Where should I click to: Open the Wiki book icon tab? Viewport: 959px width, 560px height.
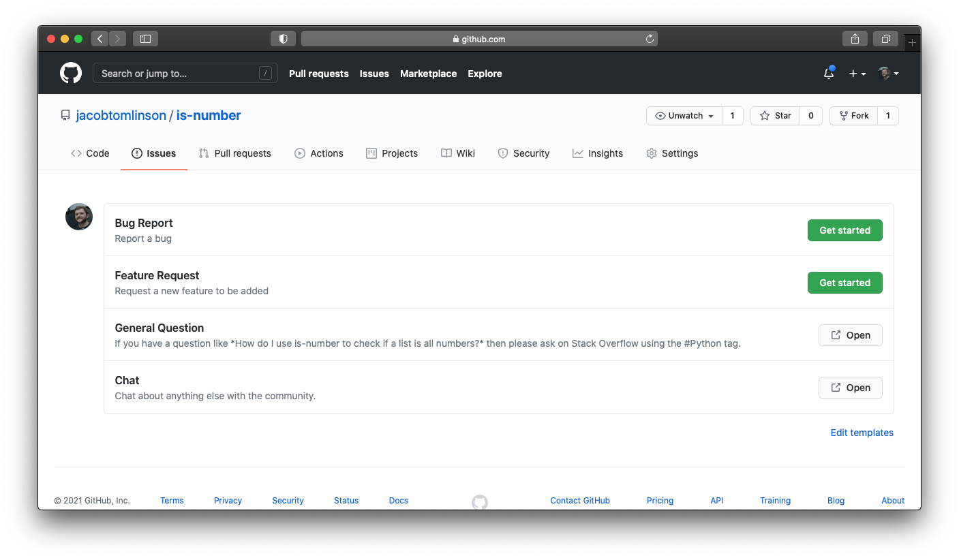(x=446, y=153)
